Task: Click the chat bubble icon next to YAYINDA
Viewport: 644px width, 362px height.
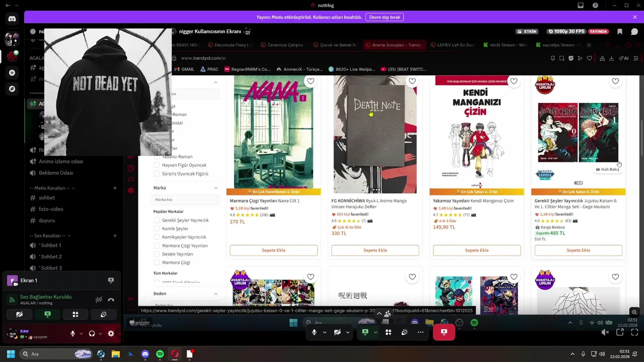Action: point(634,31)
